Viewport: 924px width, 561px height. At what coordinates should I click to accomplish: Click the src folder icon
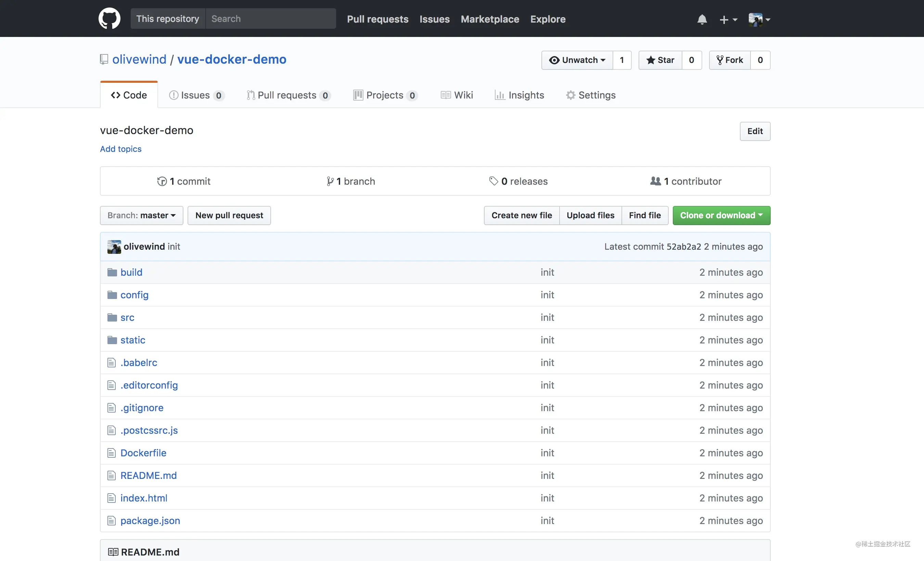(x=112, y=317)
